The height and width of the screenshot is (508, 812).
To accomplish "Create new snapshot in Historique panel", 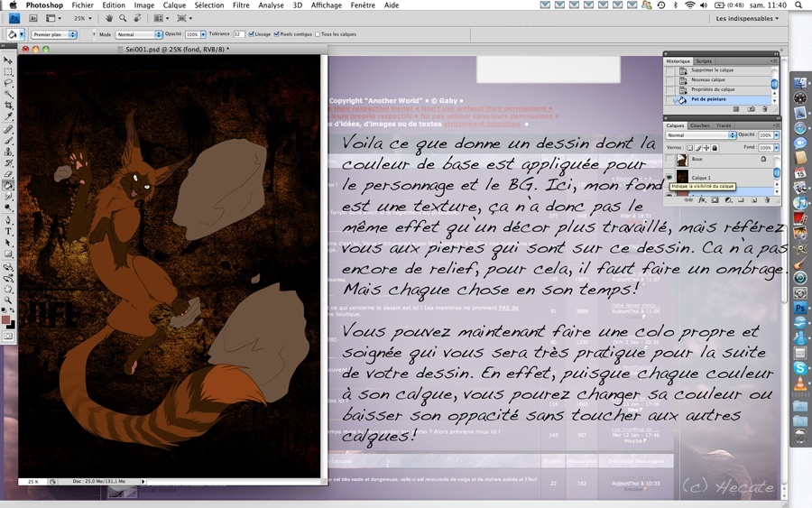I will (752, 109).
